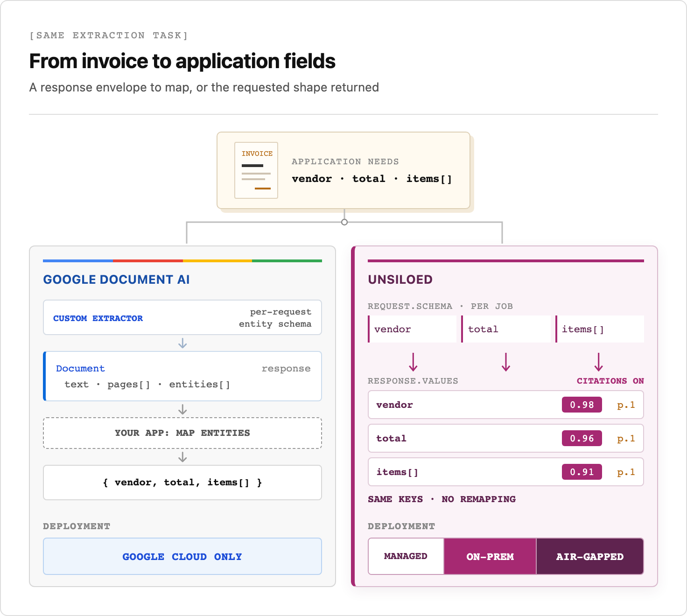Click the items[] response value row

point(506,472)
